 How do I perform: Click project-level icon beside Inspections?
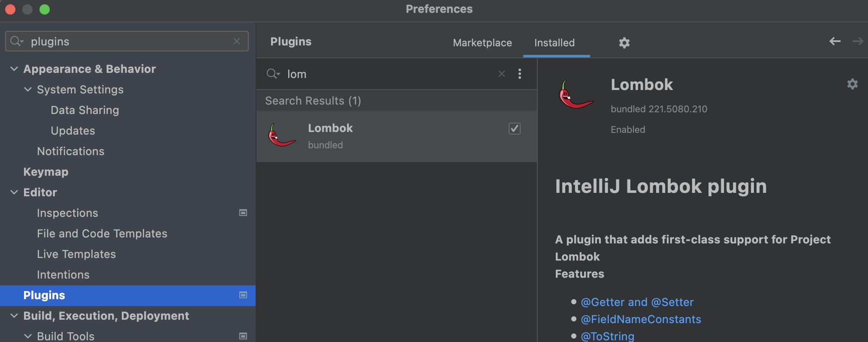[x=243, y=213]
